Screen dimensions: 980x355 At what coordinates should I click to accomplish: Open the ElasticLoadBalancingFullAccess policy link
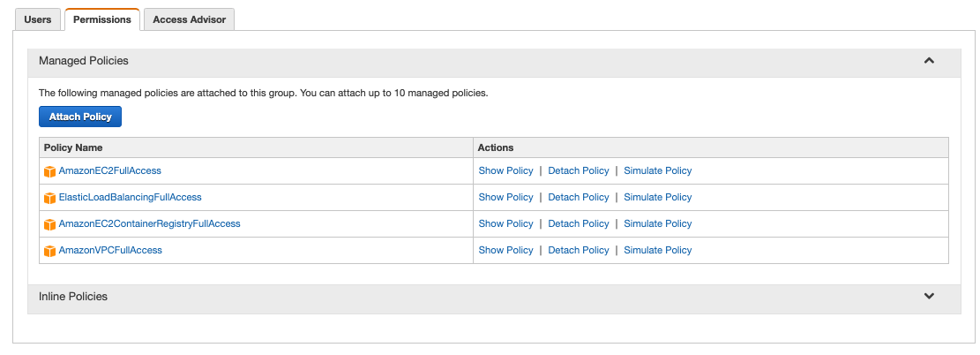click(x=130, y=197)
